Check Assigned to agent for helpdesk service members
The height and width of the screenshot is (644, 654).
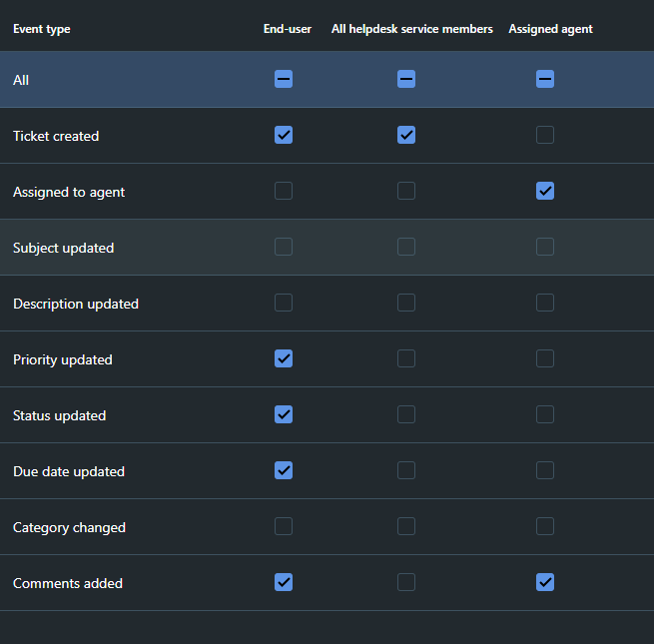click(x=406, y=191)
